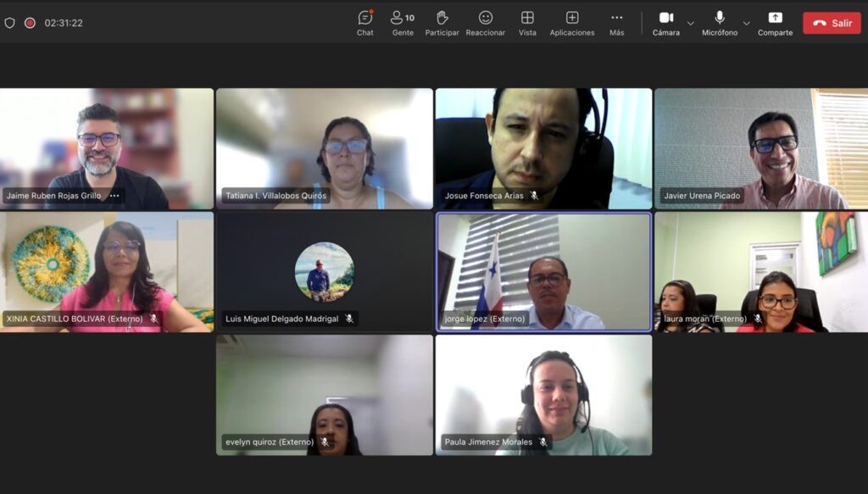
Task: Select evelyn quiroz (Externo) video tile
Action: [x=325, y=395]
